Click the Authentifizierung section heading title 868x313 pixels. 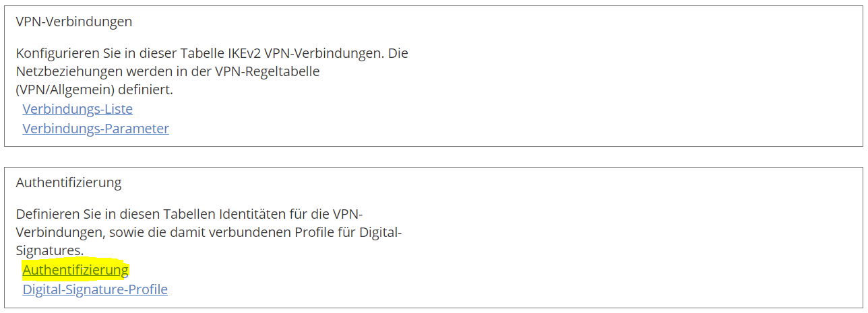69,182
